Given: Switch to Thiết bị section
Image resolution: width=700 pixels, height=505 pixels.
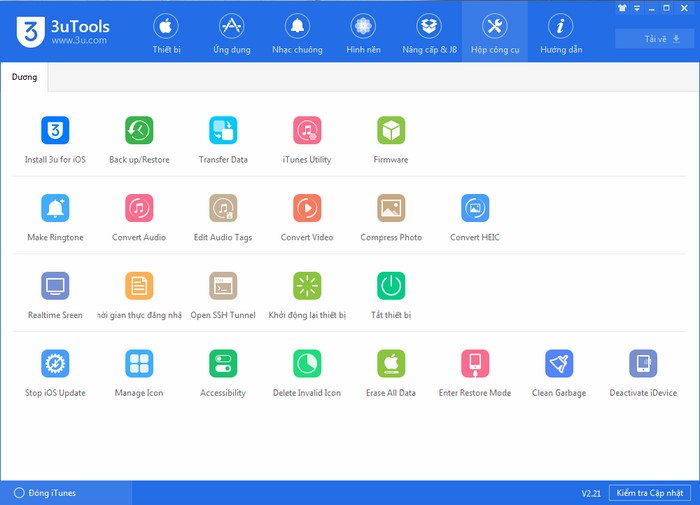Looking at the screenshot, I should pyautogui.click(x=166, y=33).
